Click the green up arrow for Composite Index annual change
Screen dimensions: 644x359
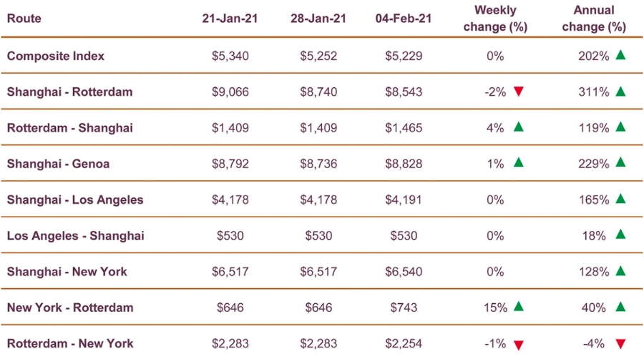(620, 54)
